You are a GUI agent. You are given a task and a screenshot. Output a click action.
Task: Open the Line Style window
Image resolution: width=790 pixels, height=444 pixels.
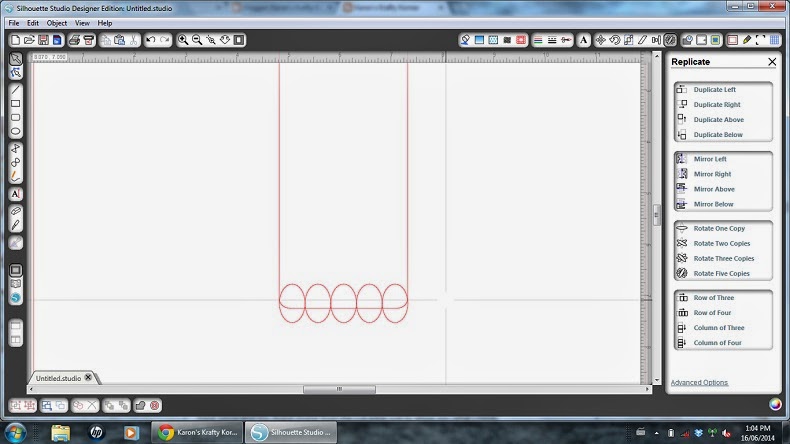coord(552,40)
